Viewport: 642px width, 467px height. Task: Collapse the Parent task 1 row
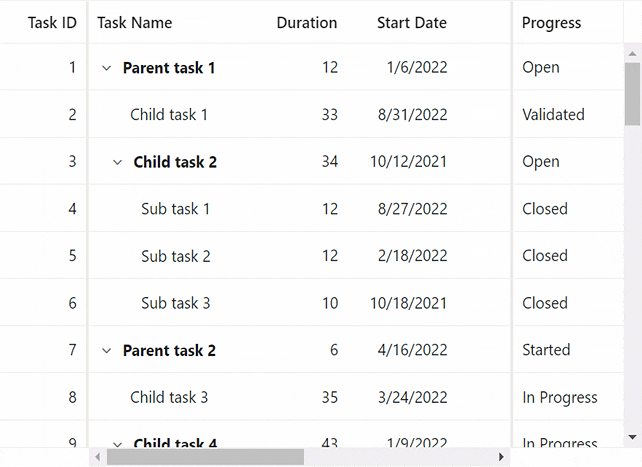[x=106, y=68]
